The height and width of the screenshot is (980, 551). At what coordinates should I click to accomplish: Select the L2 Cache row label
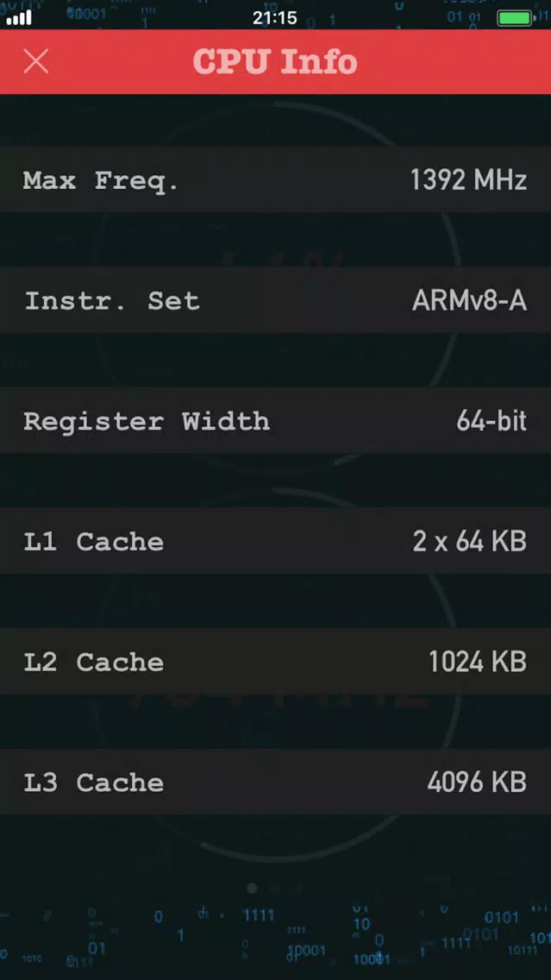click(94, 662)
